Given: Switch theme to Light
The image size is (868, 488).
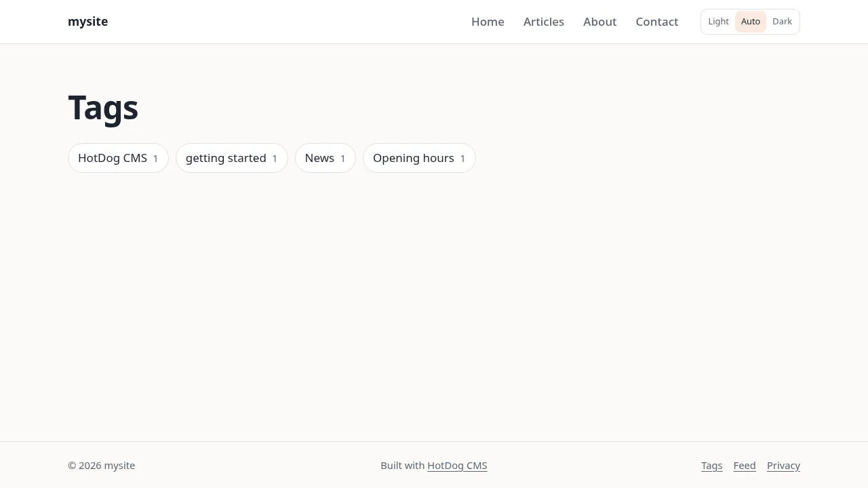Looking at the screenshot, I should (x=719, y=22).
